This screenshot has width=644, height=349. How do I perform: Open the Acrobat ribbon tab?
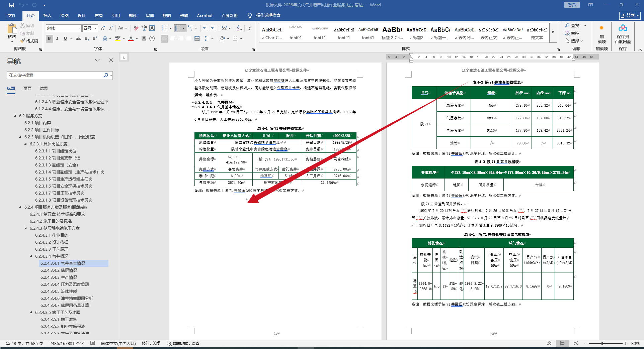(x=205, y=15)
